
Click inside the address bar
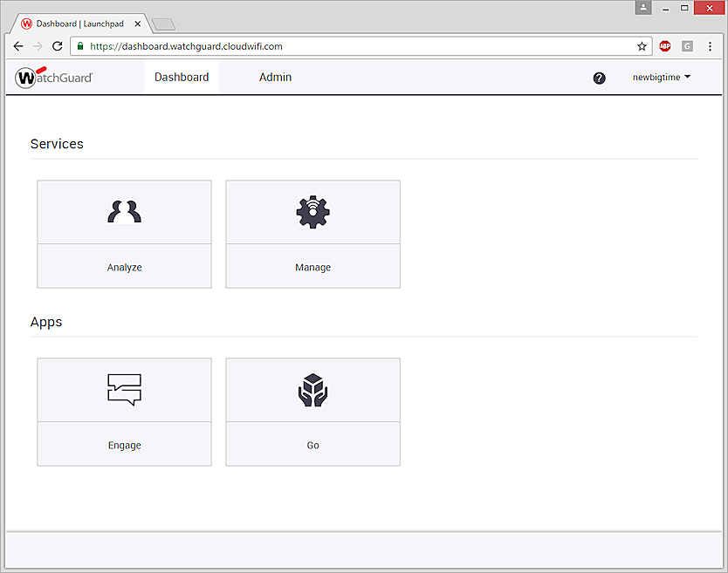point(349,46)
